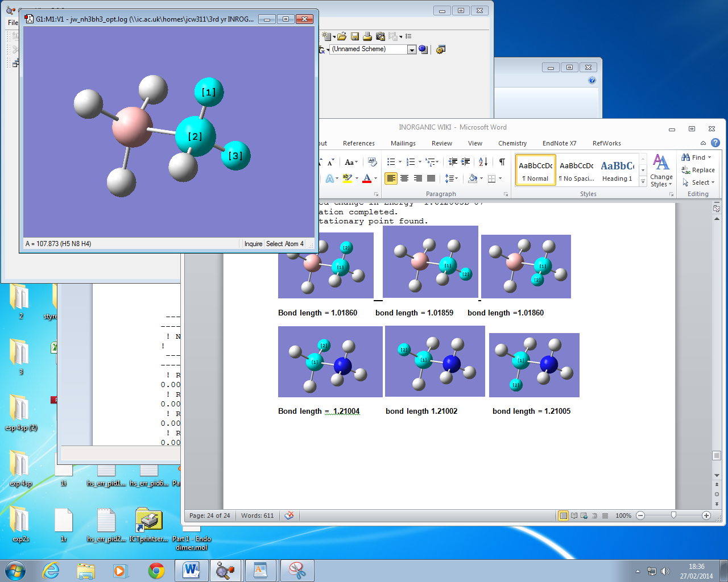
Task: Switch to Draft view in status bar
Action: click(605, 516)
